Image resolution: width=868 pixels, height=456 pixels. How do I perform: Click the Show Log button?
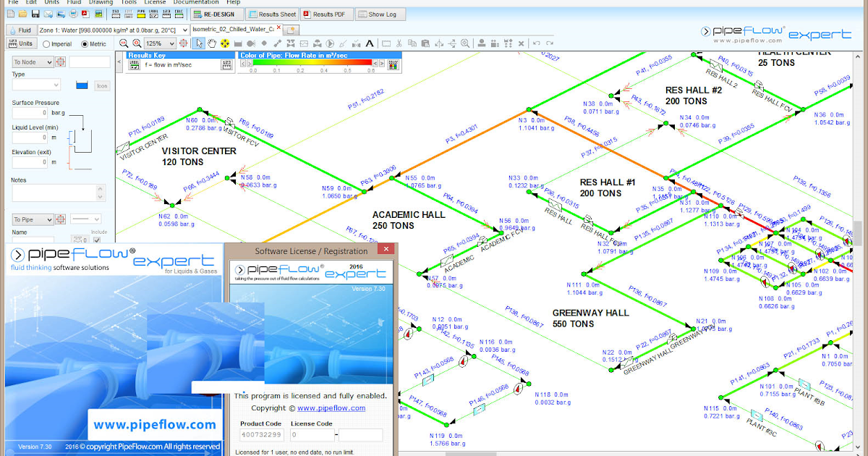(380, 14)
